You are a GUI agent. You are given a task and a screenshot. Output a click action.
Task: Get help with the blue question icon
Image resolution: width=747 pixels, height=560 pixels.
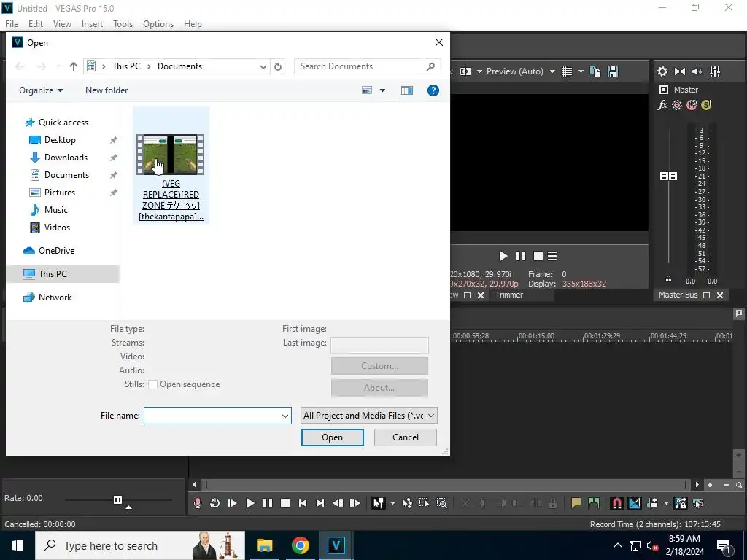tap(433, 90)
